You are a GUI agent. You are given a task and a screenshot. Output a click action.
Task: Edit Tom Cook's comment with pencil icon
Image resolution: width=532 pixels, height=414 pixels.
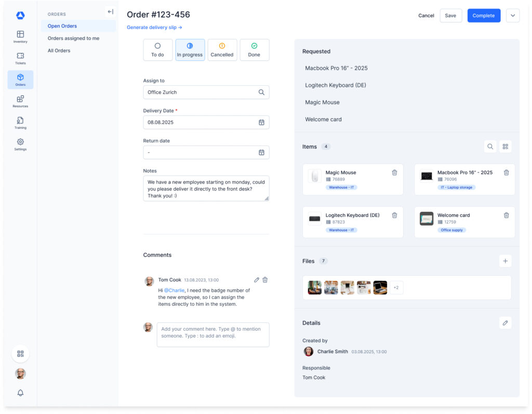point(257,280)
